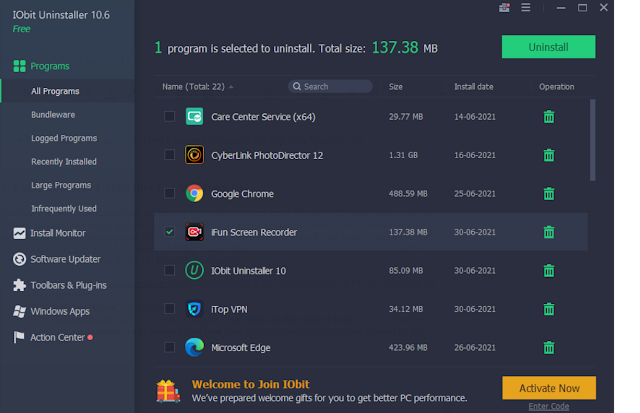Open the Enter Code link
The height and width of the screenshot is (413, 640).
pos(549,406)
